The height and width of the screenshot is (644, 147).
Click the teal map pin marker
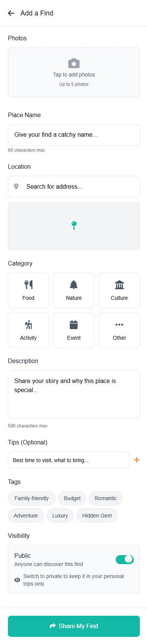point(74,226)
